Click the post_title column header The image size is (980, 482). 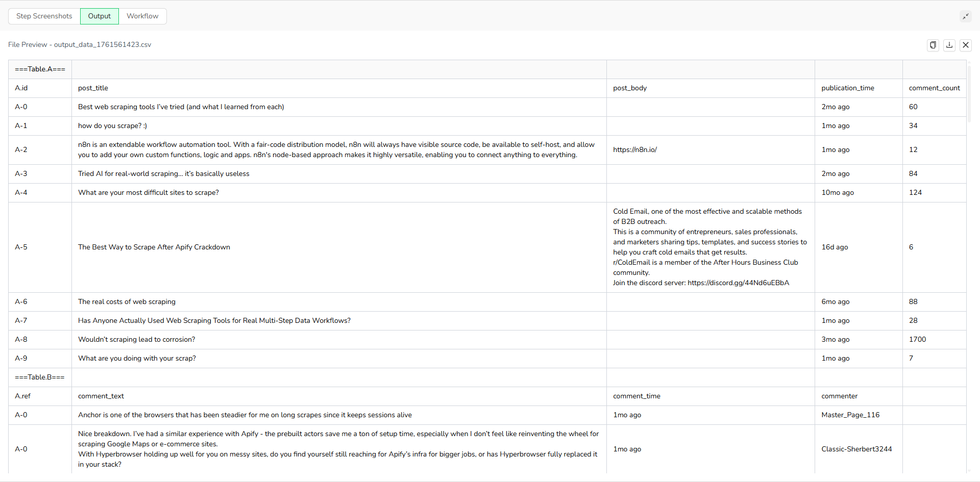pos(93,88)
